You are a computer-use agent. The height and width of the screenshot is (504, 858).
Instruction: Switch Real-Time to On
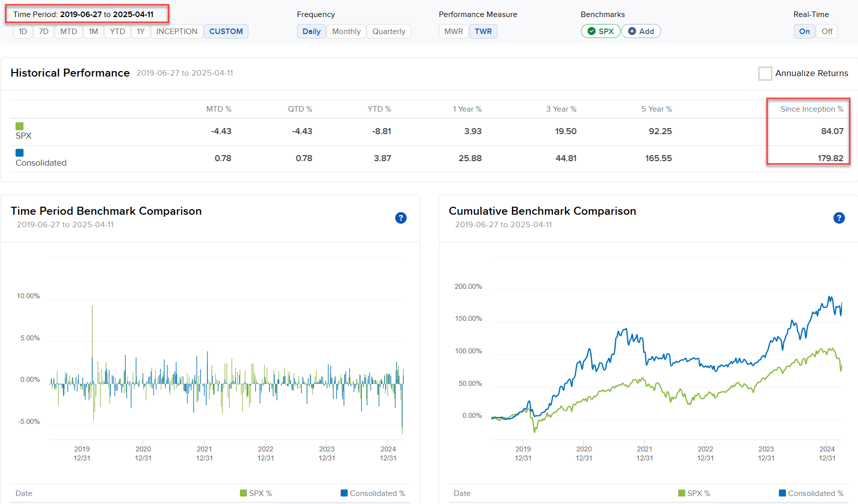tap(804, 31)
